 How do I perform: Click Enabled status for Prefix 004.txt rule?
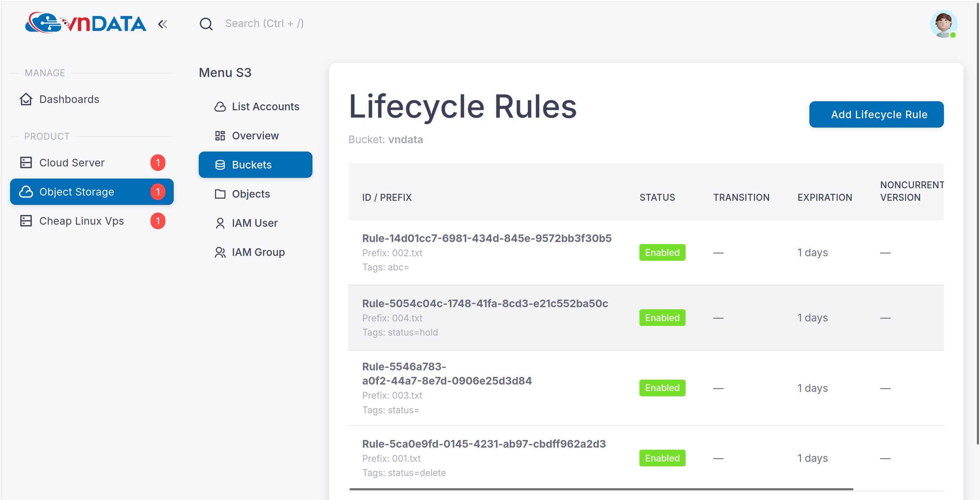click(x=662, y=318)
